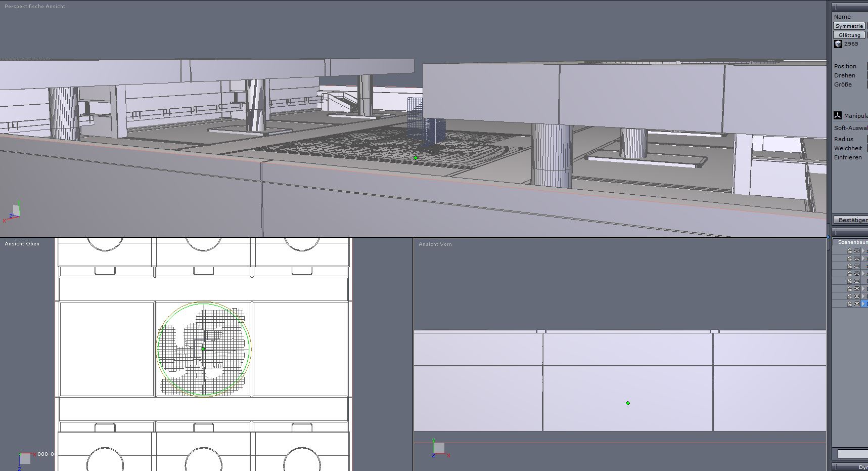
Task: Toggle lock on first scene tree row
Action: pyautogui.click(x=850, y=250)
